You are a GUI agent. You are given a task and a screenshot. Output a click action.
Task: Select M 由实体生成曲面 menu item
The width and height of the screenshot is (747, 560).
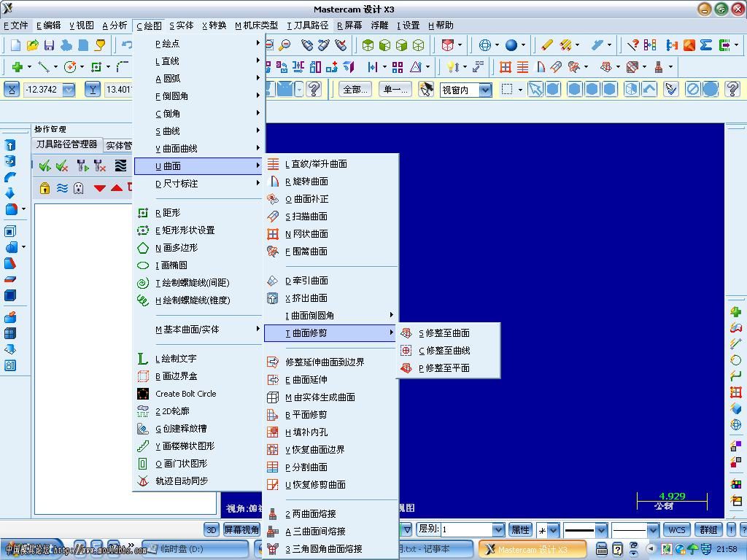[330, 397]
